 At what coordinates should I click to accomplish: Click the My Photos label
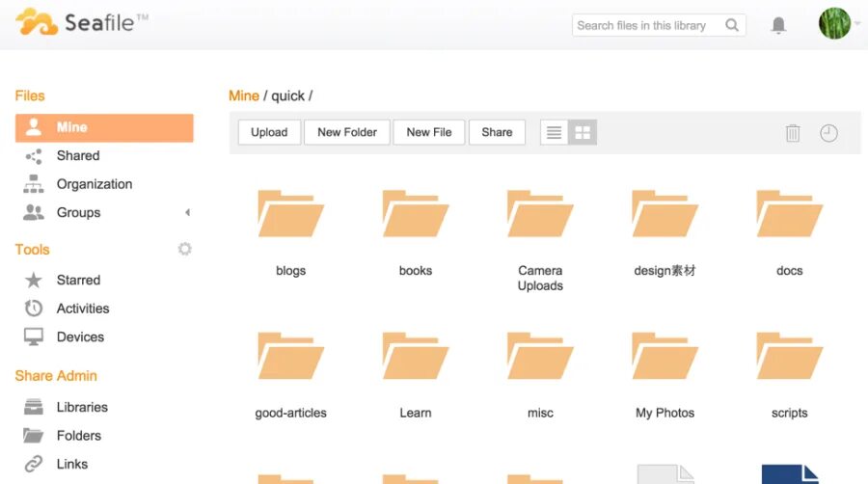[665, 413]
